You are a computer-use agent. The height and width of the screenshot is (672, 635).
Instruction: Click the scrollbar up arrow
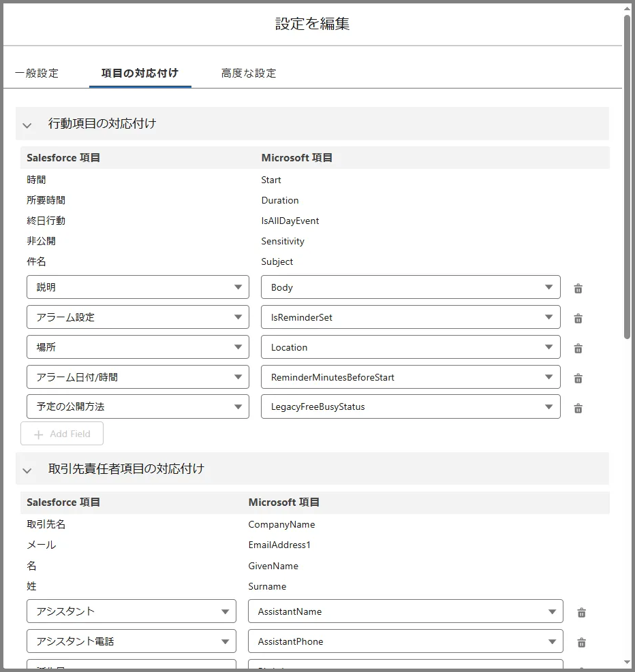tap(628, 9)
